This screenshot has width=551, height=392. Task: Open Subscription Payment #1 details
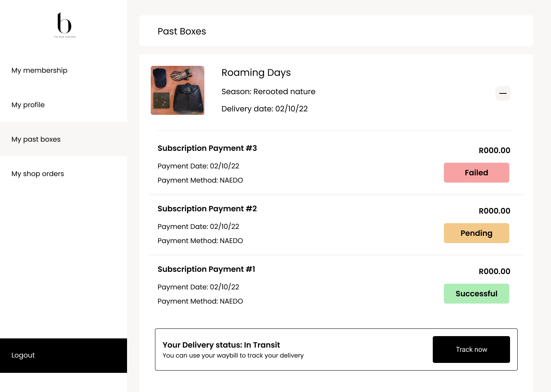click(206, 269)
